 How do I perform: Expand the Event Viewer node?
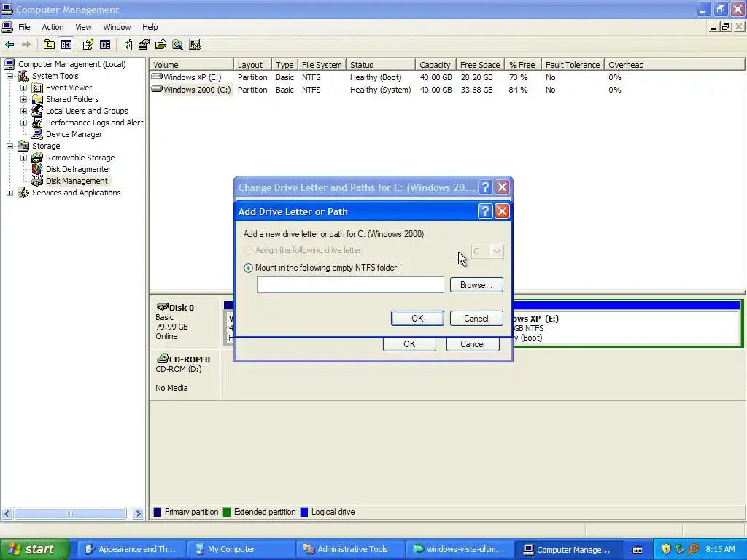pyautogui.click(x=23, y=87)
